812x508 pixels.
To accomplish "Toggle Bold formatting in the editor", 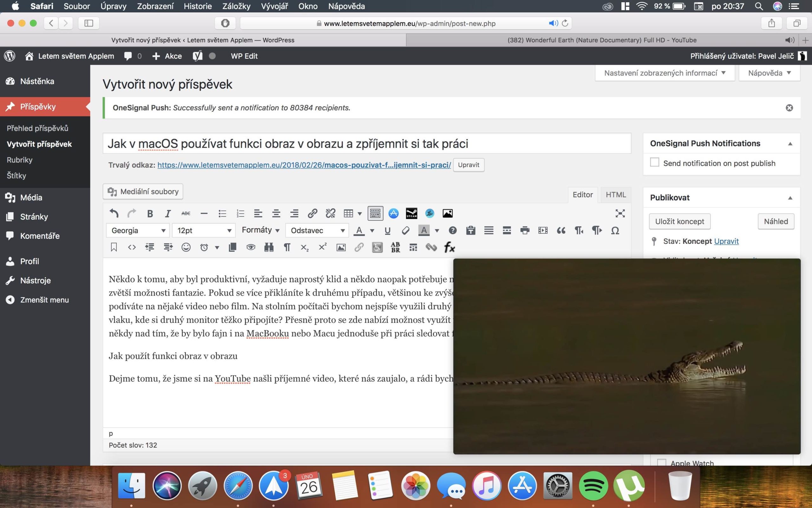I will coord(150,213).
